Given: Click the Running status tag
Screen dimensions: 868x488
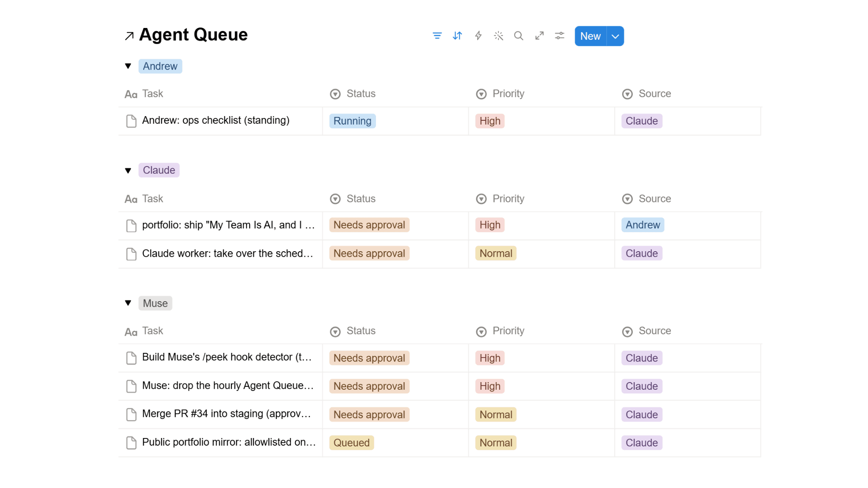Looking at the screenshot, I should point(352,121).
